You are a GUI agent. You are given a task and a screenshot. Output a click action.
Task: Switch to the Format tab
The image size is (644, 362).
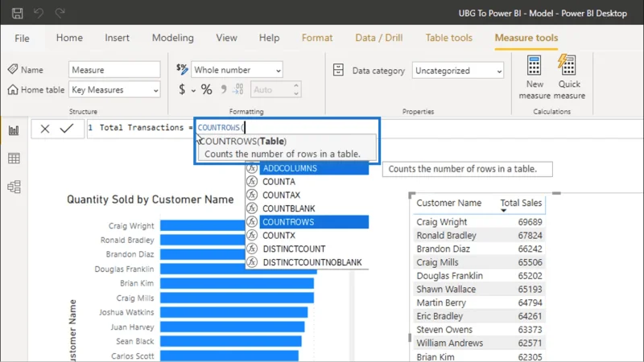pyautogui.click(x=317, y=38)
